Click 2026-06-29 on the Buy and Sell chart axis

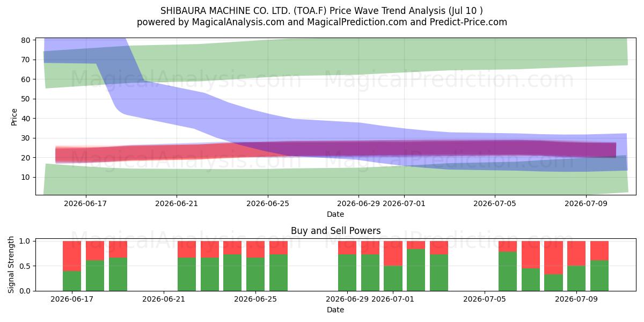coord(347,299)
